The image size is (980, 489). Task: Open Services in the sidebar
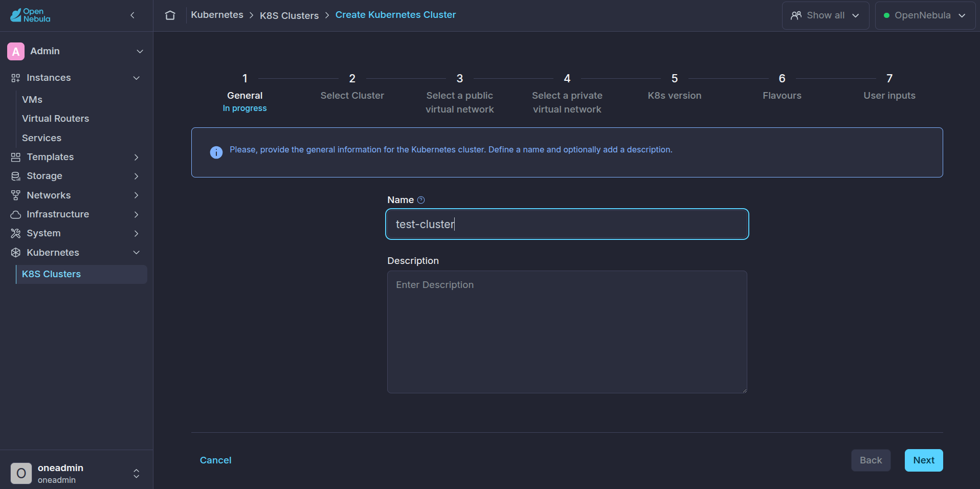coord(41,138)
